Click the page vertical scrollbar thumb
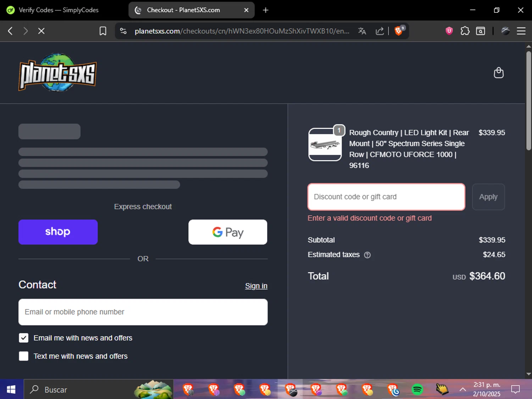This screenshot has height=399, width=532. (528, 101)
